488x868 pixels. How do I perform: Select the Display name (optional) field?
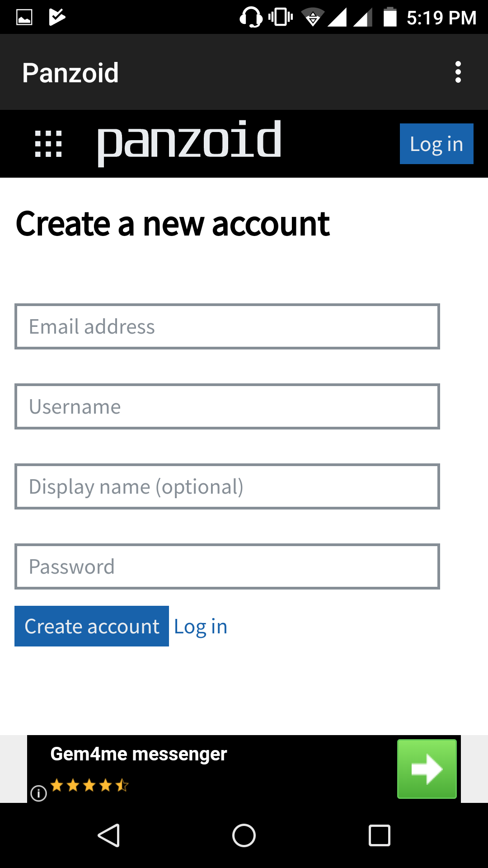tap(227, 486)
